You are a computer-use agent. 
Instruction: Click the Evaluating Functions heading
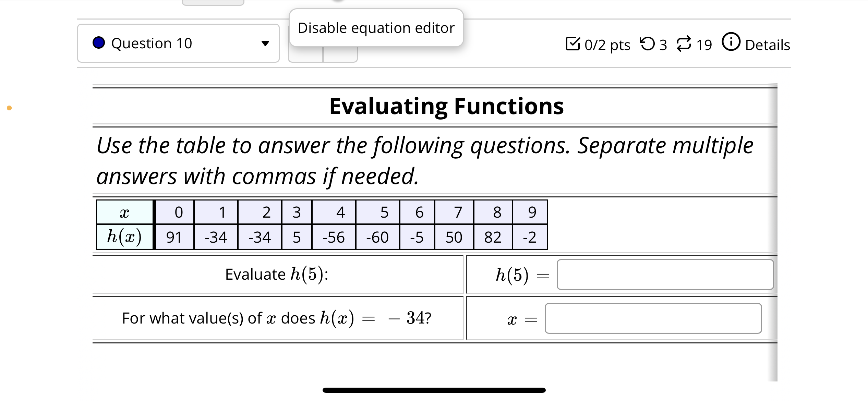coord(446,106)
